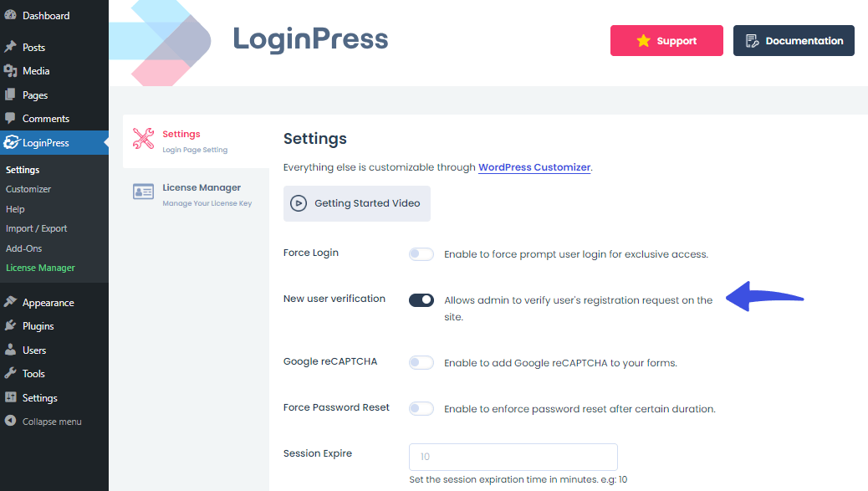The image size is (868, 491).
Task: Play the Getting Started Video
Action: (x=357, y=204)
